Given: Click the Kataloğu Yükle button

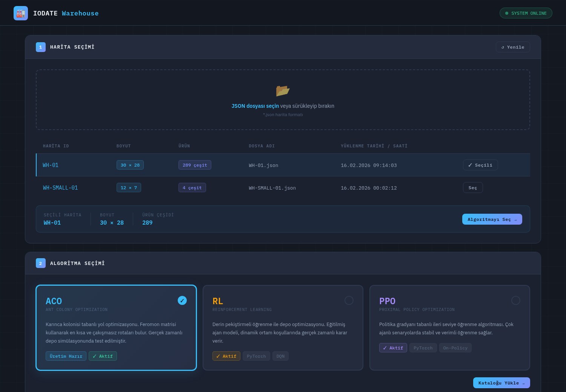Looking at the screenshot, I should [501, 383].
